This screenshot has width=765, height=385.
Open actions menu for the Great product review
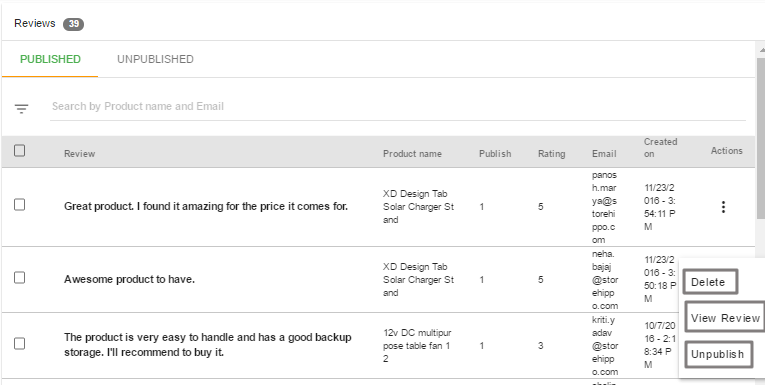(723, 207)
